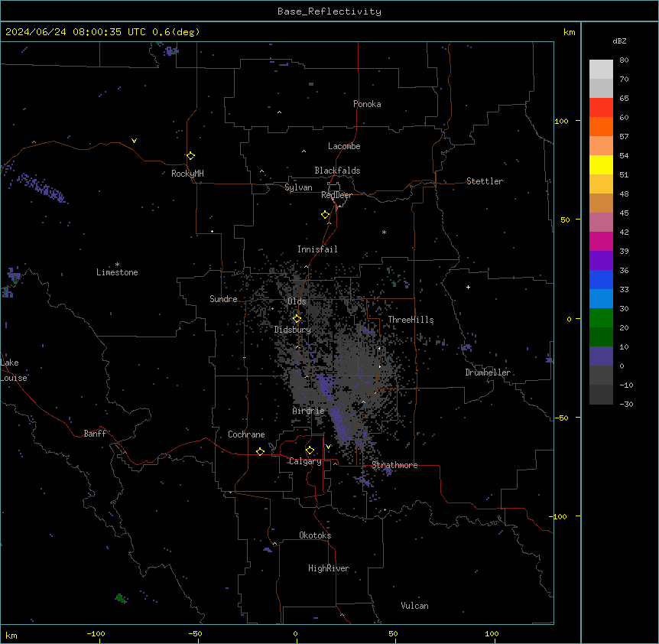Select the RockyMH label

[187, 174]
